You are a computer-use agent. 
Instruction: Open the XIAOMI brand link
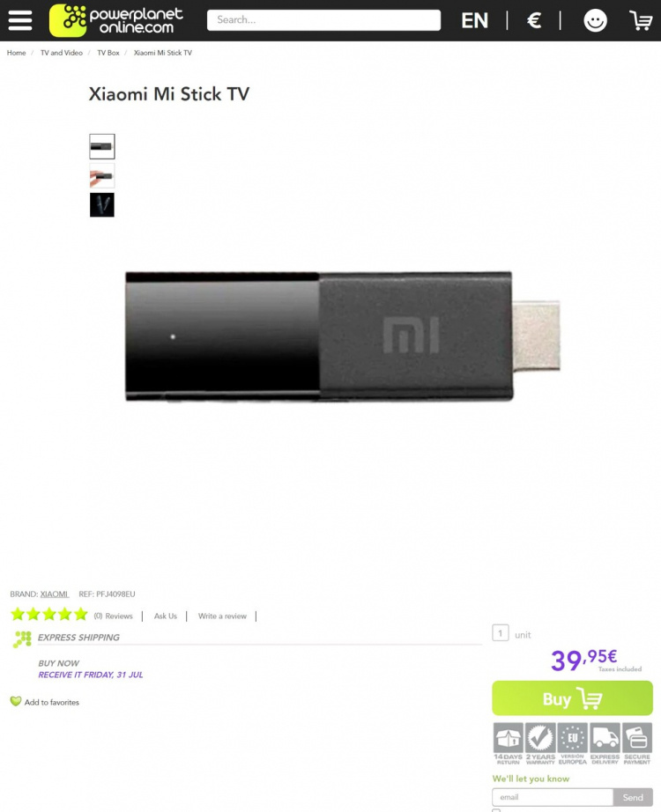(x=55, y=594)
